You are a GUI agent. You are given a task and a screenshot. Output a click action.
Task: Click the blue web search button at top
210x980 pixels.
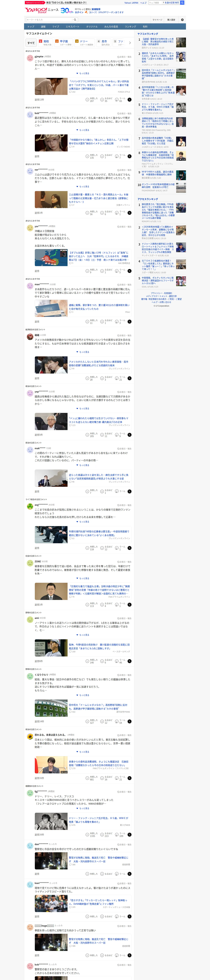182,3
